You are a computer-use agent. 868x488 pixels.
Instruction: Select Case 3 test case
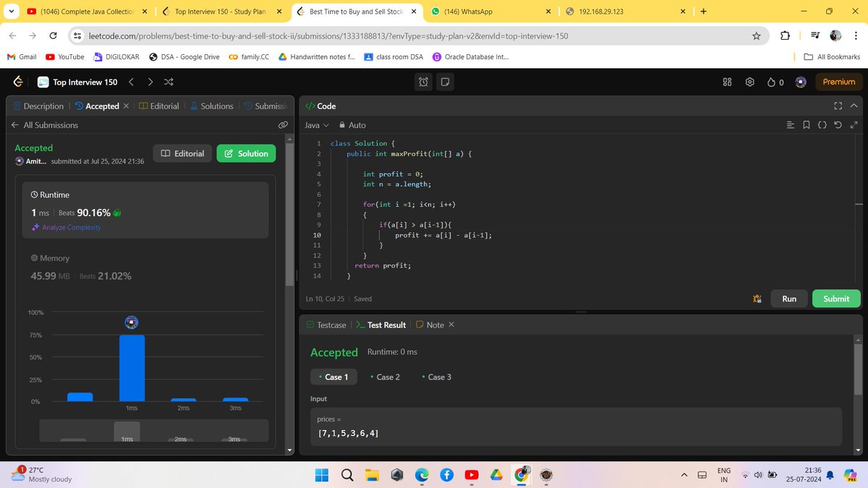(x=436, y=377)
